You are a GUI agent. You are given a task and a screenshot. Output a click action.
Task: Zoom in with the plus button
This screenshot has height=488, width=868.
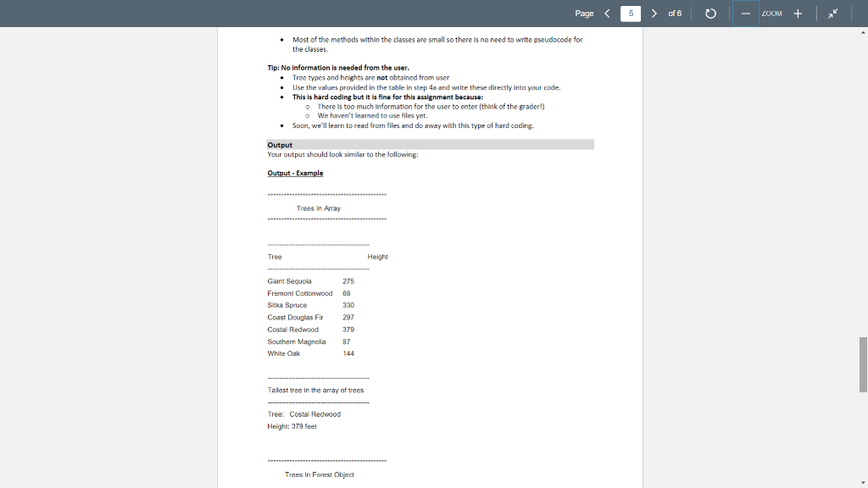click(x=798, y=14)
